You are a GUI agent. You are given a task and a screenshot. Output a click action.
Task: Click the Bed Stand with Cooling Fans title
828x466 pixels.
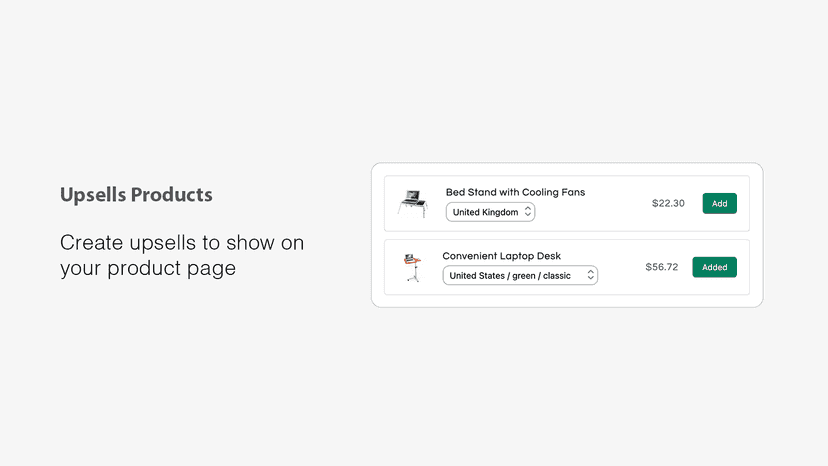click(x=515, y=192)
